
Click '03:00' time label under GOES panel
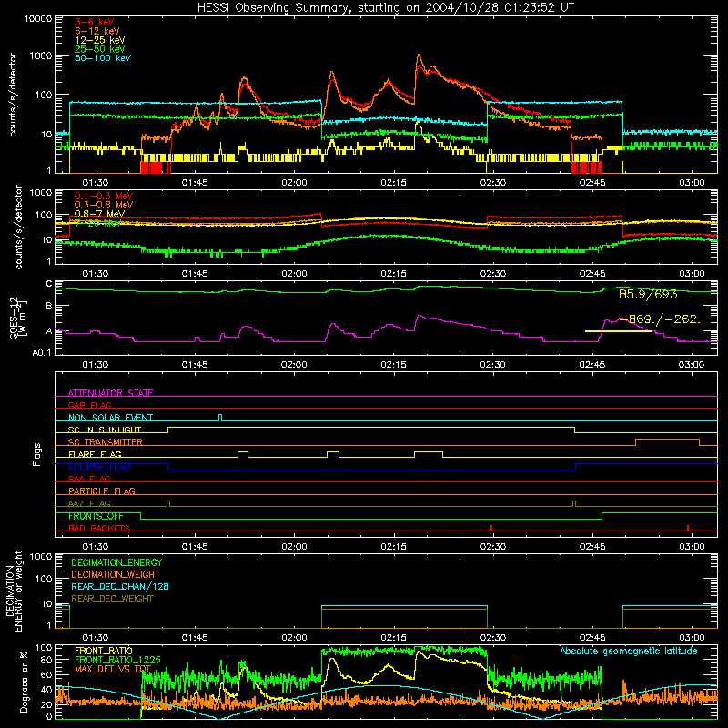[692, 365]
